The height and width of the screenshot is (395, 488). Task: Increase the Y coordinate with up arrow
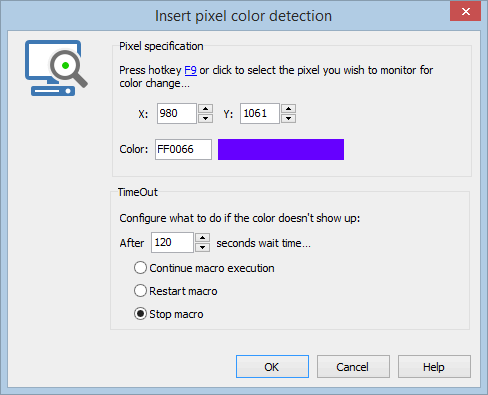(x=288, y=109)
